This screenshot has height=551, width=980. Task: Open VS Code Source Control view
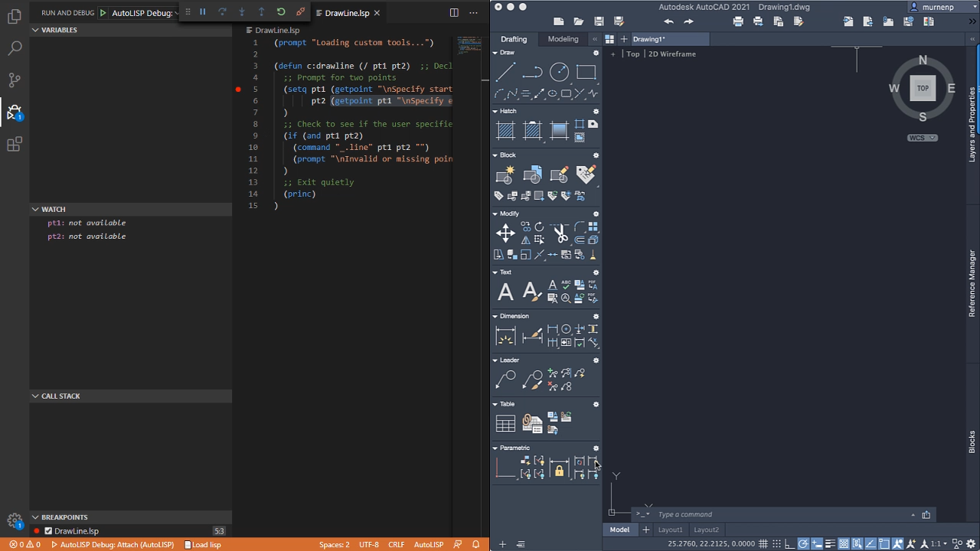click(x=15, y=80)
